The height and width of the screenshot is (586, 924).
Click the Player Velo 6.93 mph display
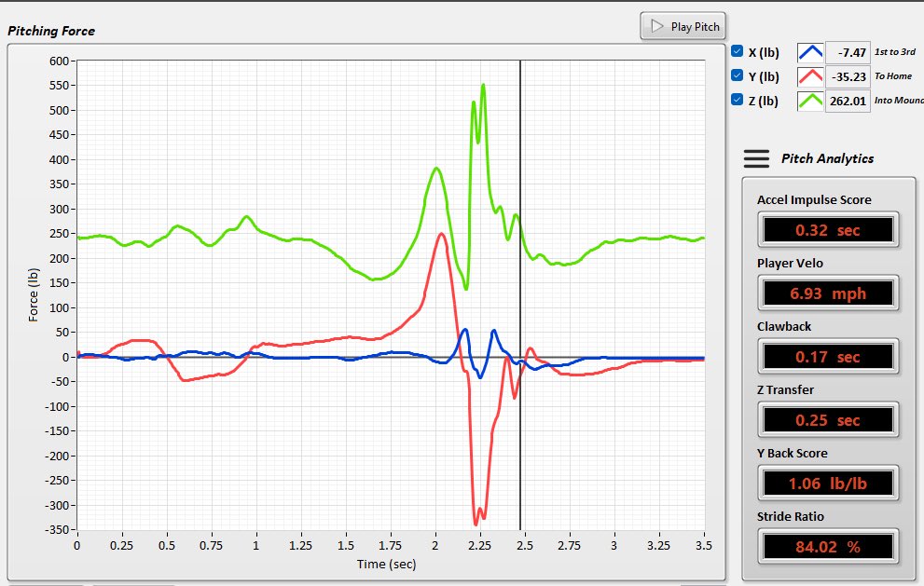point(828,293)
